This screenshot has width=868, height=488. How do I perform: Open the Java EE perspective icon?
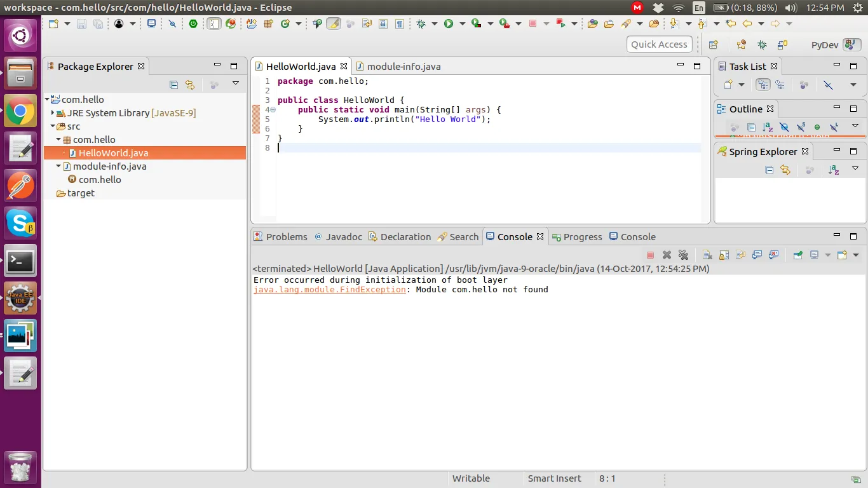(x=741, y=44)
